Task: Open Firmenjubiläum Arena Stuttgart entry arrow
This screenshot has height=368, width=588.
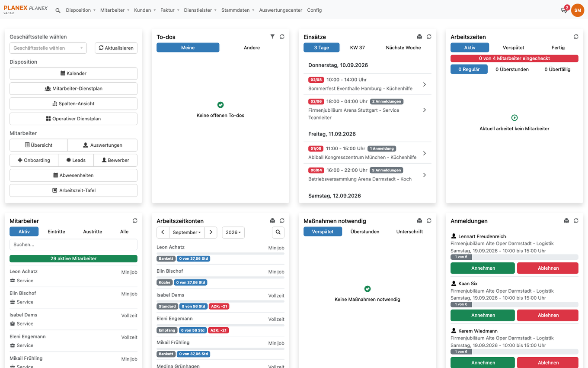Action: pyautogui.click(x=425, y=110)
